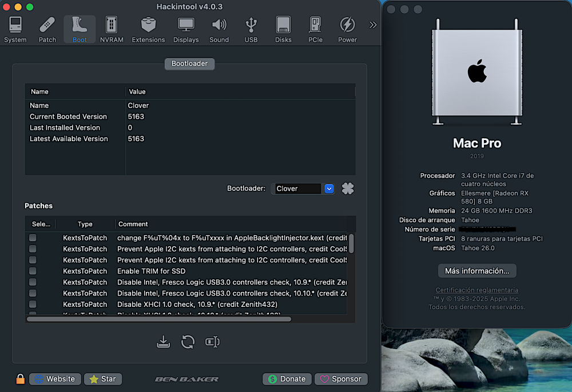Click the Sele... column header

[x=41, y=224]
